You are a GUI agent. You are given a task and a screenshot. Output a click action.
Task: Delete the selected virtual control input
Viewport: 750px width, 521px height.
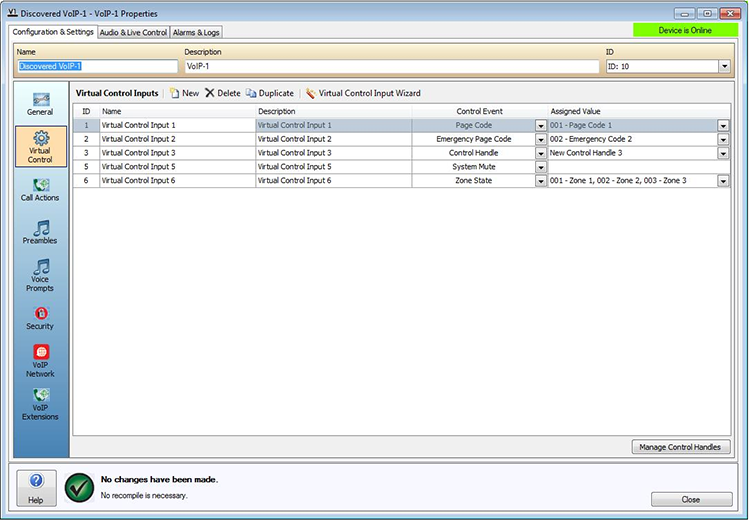(223, 93)
